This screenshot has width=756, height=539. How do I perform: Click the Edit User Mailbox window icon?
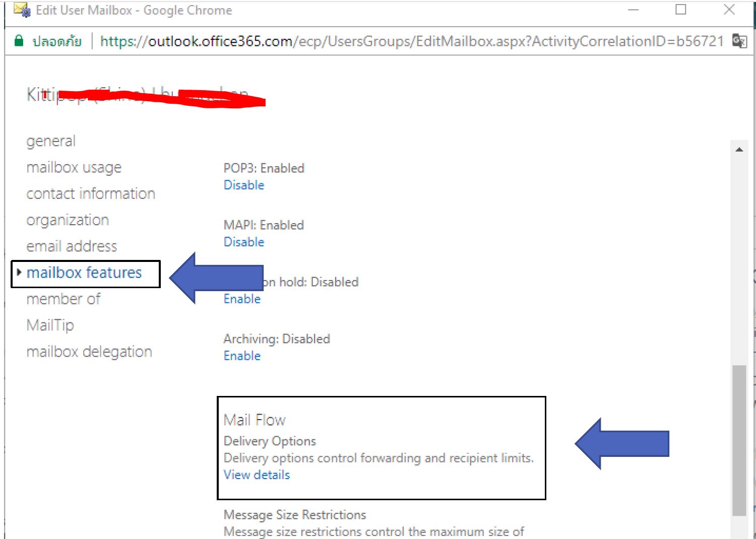pos(22,10)
